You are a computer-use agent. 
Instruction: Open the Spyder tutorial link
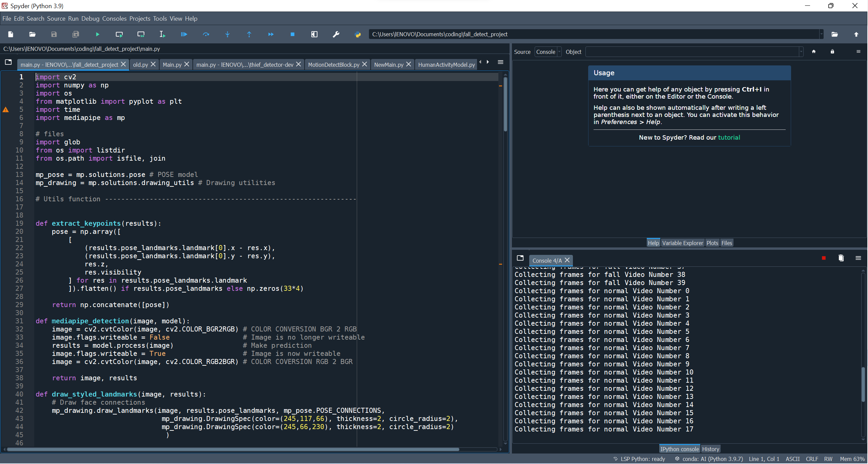coord(729,137)
